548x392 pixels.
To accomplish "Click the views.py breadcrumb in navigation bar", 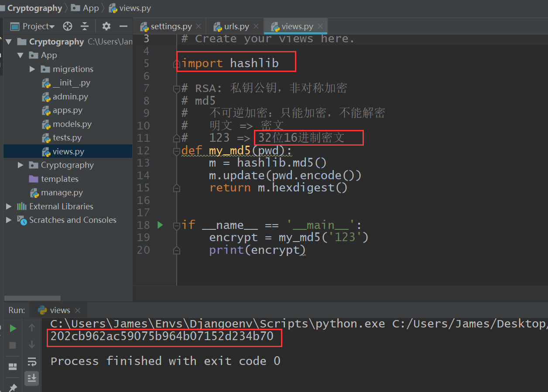I will (x=130, y=8).
